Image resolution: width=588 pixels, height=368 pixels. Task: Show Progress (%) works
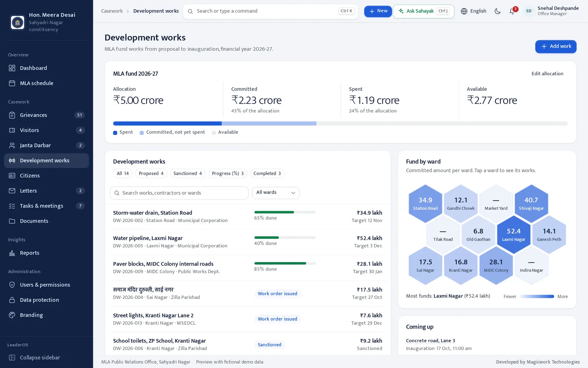[x=227, y=173]
